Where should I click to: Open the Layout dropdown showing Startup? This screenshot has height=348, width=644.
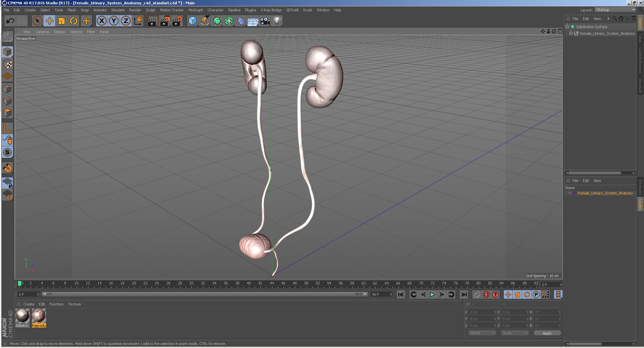click(x=615, y=10)
